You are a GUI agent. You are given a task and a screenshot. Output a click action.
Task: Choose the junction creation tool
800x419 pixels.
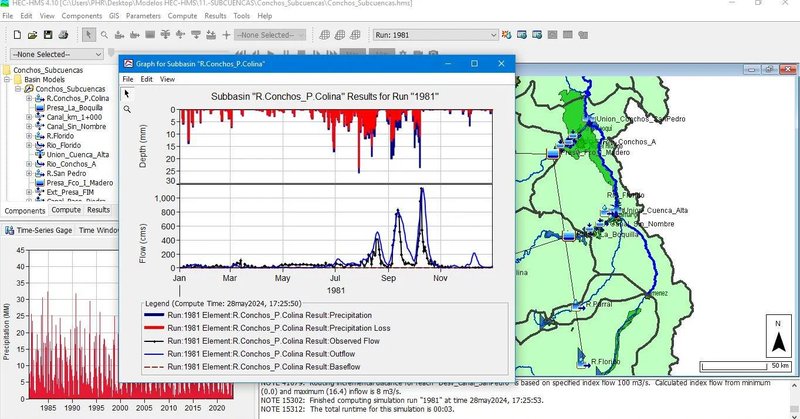(165, 35)
